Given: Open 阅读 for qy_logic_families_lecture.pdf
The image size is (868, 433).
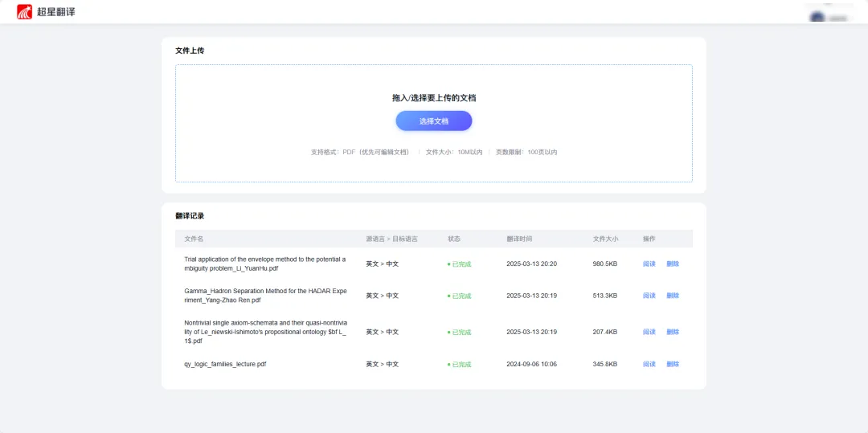Looking at the screenshot, I should click(649, 364).
